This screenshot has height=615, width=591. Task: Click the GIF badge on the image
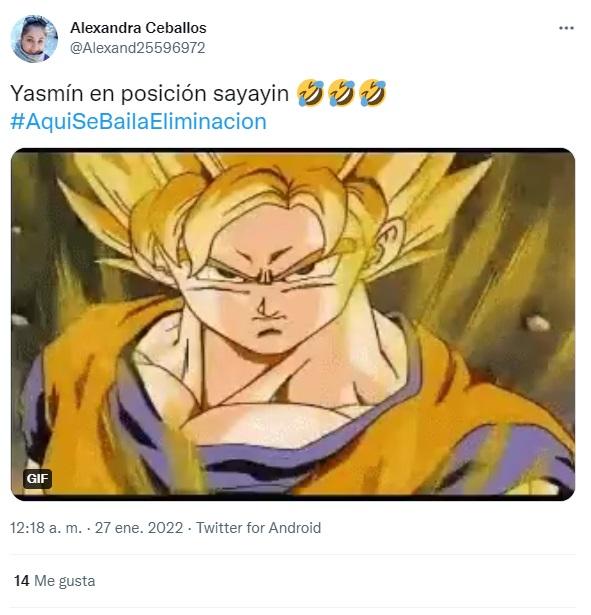(x=37, y=478)
